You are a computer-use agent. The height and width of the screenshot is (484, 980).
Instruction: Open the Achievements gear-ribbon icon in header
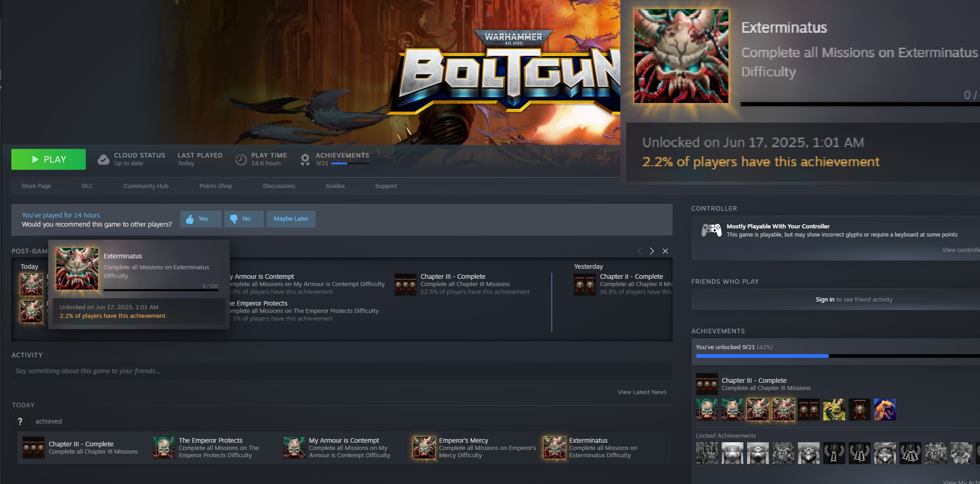tap(305, 159)
